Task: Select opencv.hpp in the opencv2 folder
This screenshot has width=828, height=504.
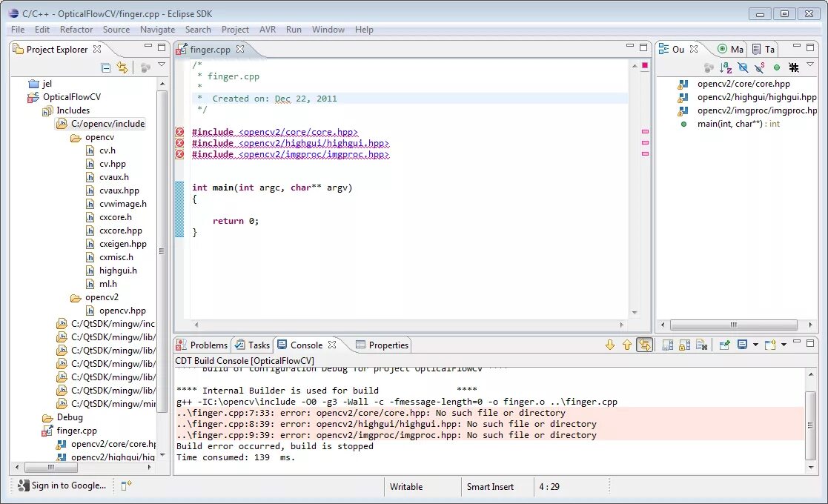Action: click(x=116, y=311)
